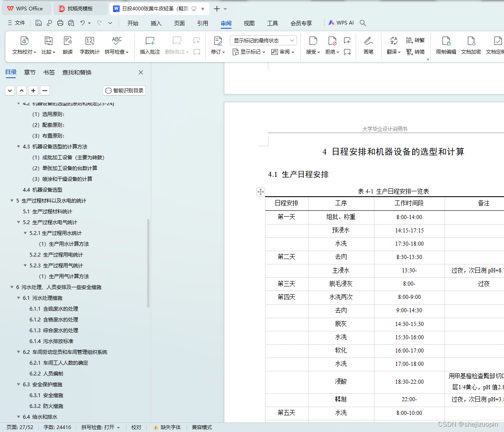
Task: Click the 限制编辑 restrict editing icon
Action: [446, 41]
